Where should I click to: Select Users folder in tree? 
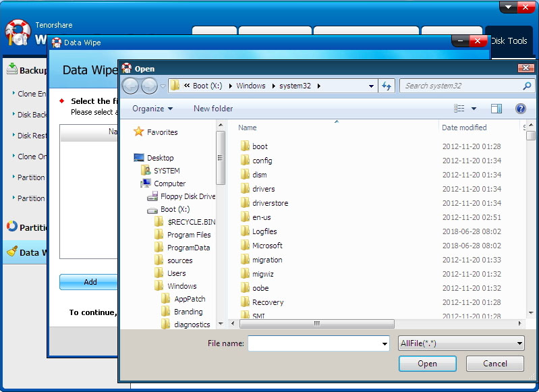click(170, 273)
